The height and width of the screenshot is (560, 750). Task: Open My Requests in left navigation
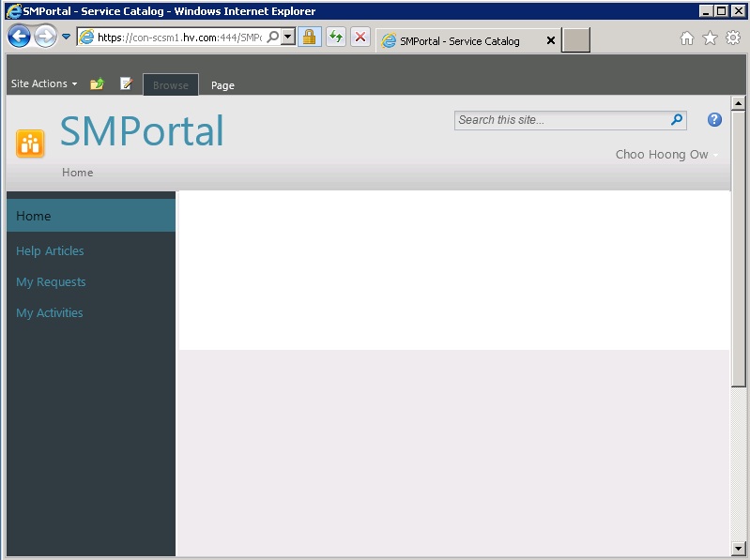pyautogui.click(x=51, y=282)
